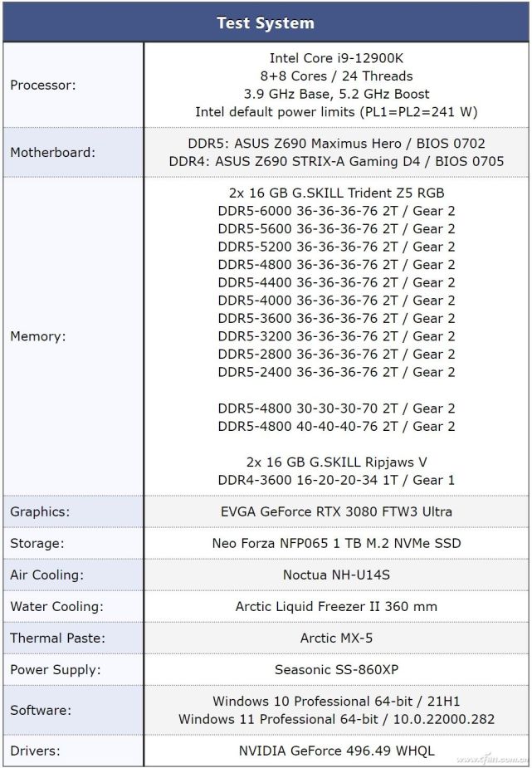The image size is (532, 768).
Task: Click the Neo Forza NFP065 storage cell
Action: tap(336, 543)
